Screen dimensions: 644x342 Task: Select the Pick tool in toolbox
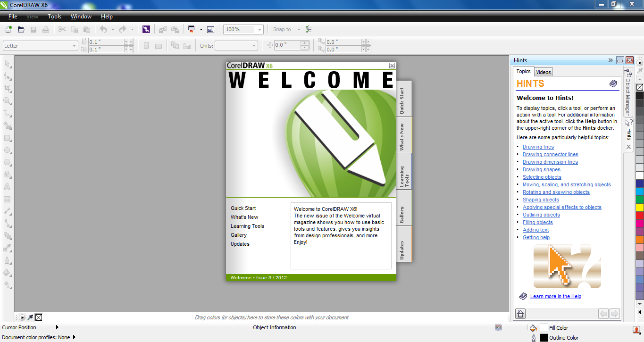pos(8,64)
